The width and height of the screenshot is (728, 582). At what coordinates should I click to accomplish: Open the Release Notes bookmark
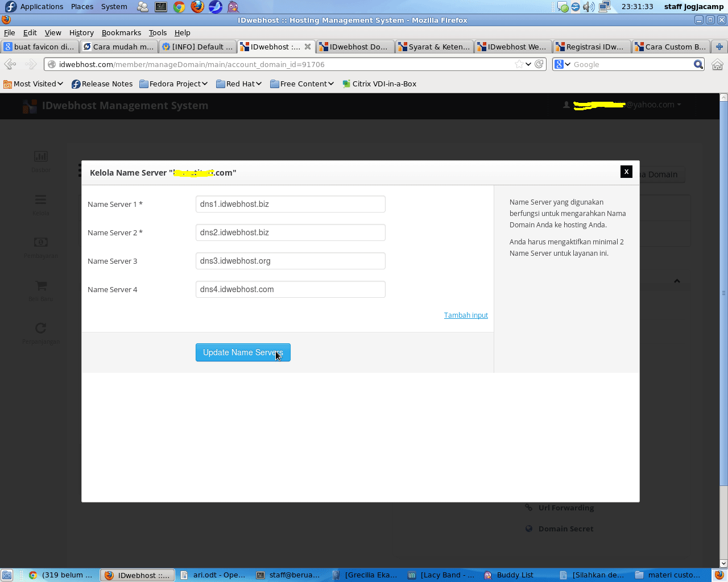[x=102, y=84]
